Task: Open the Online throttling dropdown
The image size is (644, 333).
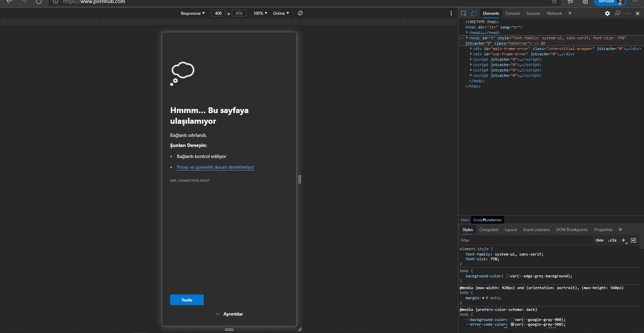Action: click(281, 13)
